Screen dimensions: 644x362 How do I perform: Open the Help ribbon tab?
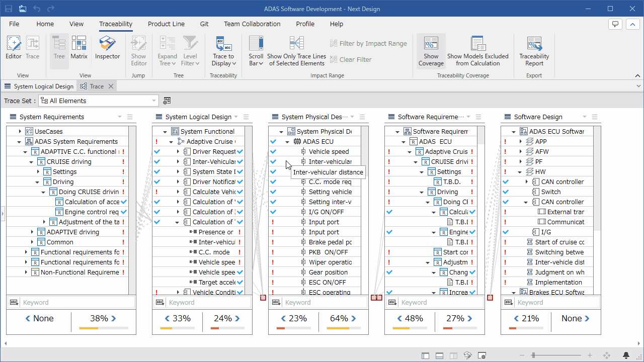(337, 24)
